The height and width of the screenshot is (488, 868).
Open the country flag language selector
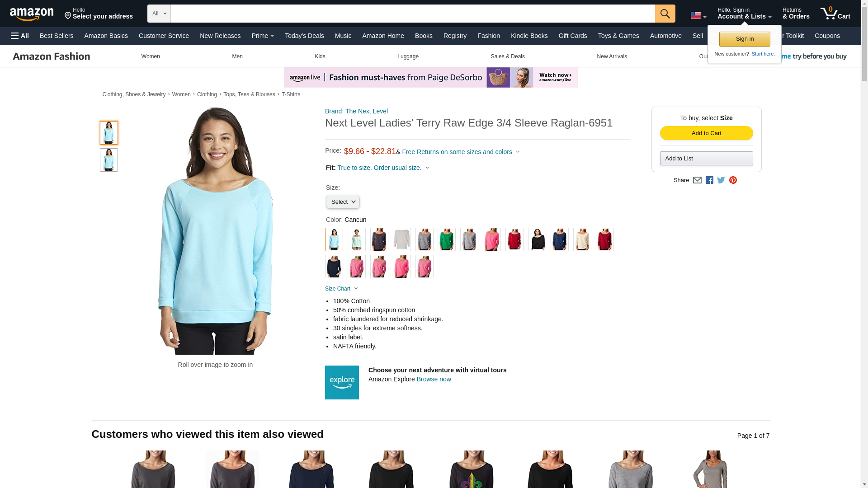click(x=698, y=15)
